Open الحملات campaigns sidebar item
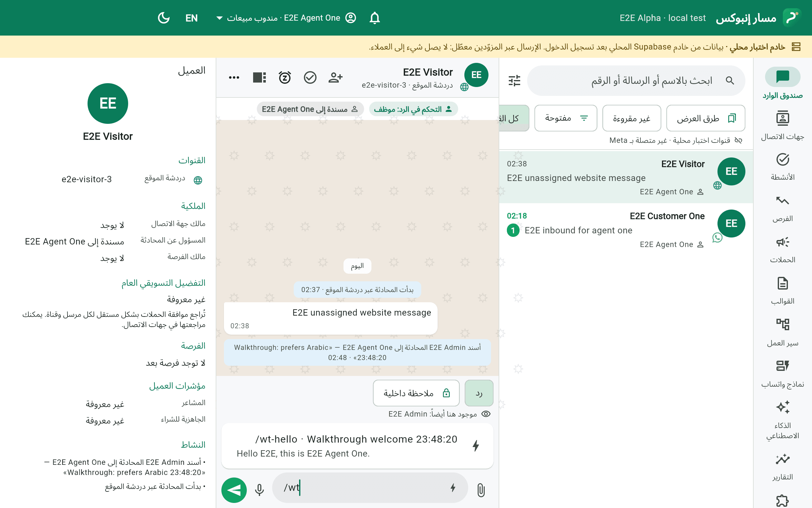Screen dimensions: 812x508 tap(783, 250)
